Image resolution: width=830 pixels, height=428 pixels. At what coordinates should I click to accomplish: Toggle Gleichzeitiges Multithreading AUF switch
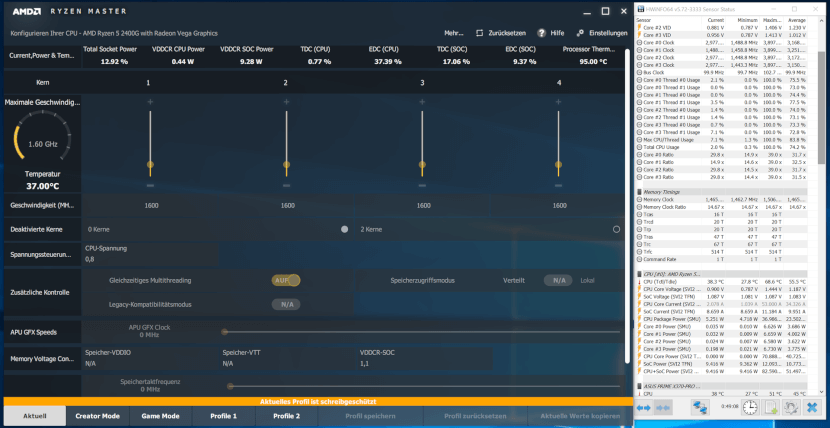point(286,280)
